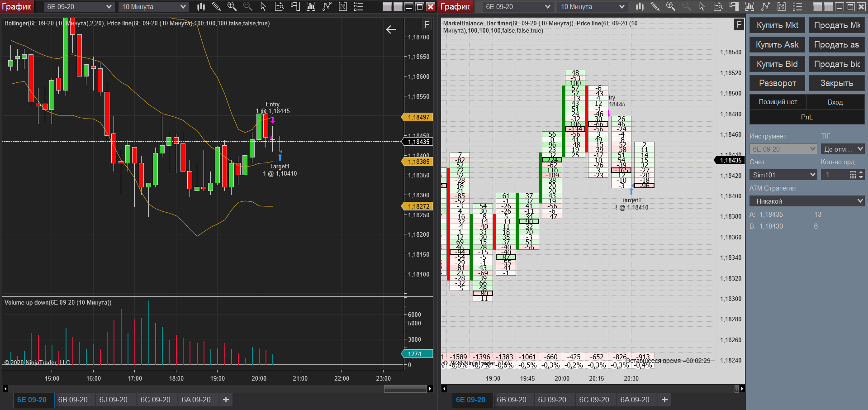Select cursor pointer tool in left chart
The width and height of the screenshot is (868, 410).
(264, 6)
